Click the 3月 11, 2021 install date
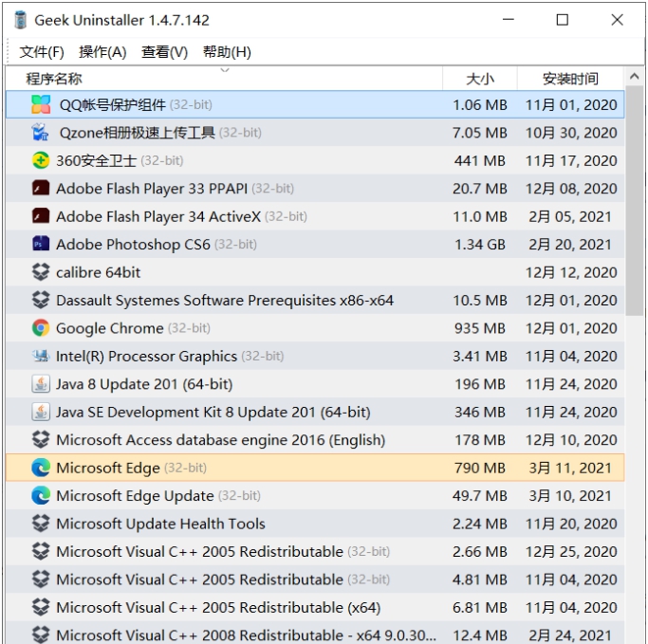 (x=570, y=468)
